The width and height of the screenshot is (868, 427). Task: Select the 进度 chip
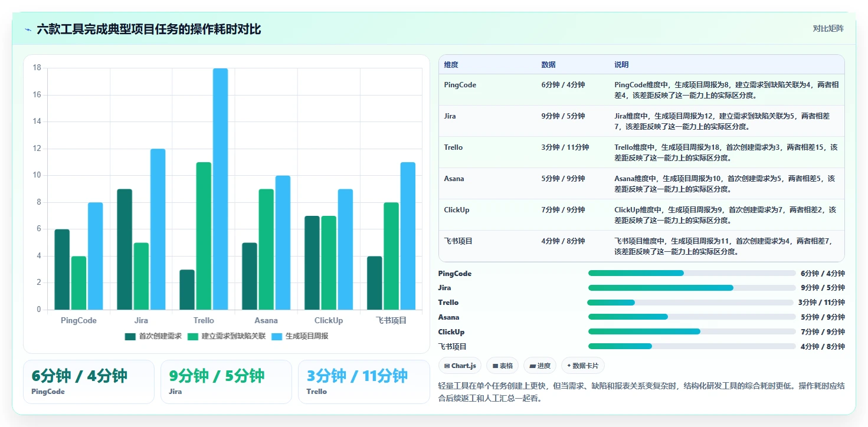click(x=540, y=366)
